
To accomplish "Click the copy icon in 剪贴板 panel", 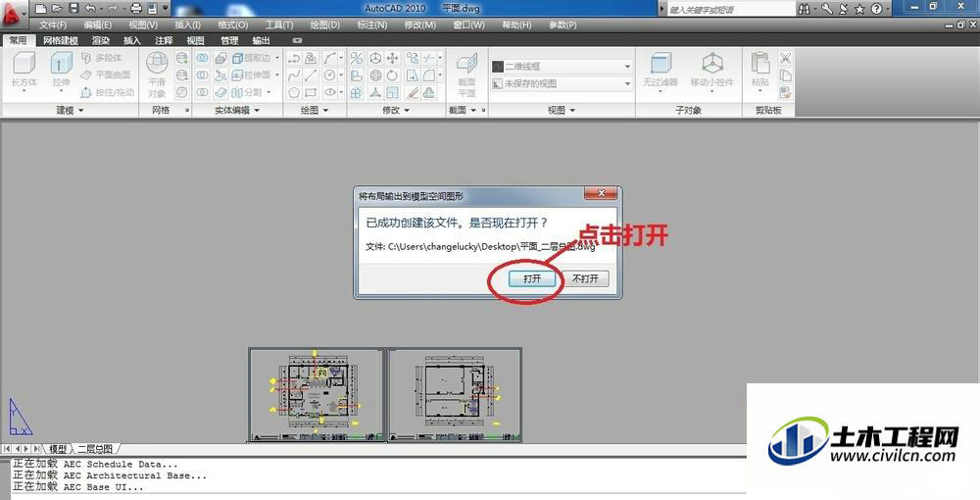I will [785, 75].
